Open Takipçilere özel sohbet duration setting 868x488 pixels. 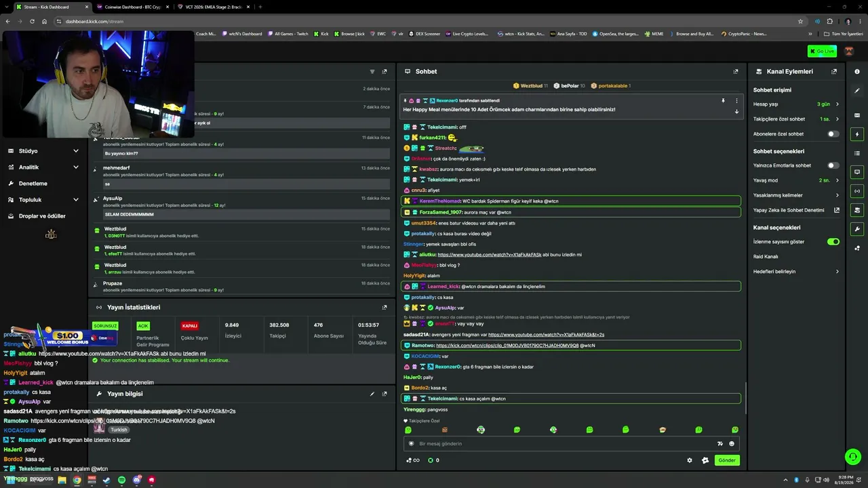pyautogui.click(x=796, y=119)
